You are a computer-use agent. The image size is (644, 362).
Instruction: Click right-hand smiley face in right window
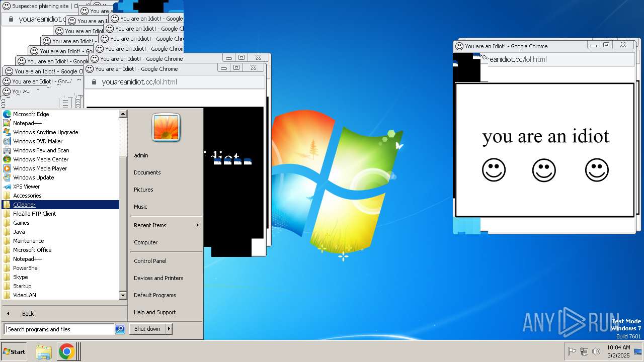click(x=597, y=170)
